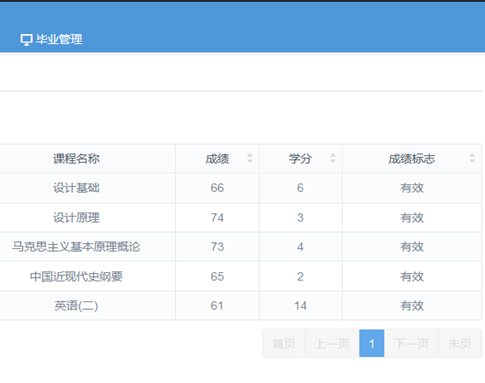Click score 74 for 设计原理
The image size is (485, 383).
click(x=217, y=218)
